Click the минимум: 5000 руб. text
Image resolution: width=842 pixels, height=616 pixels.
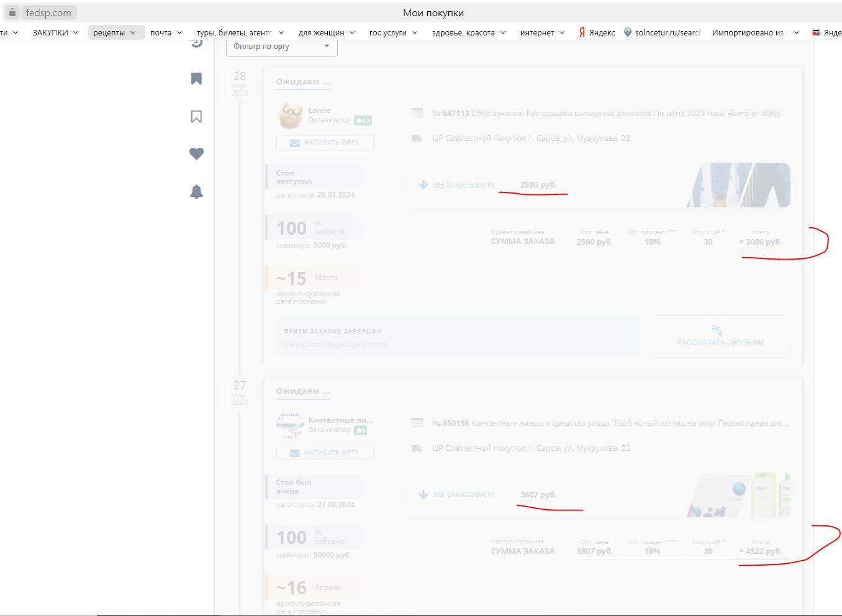312,245
